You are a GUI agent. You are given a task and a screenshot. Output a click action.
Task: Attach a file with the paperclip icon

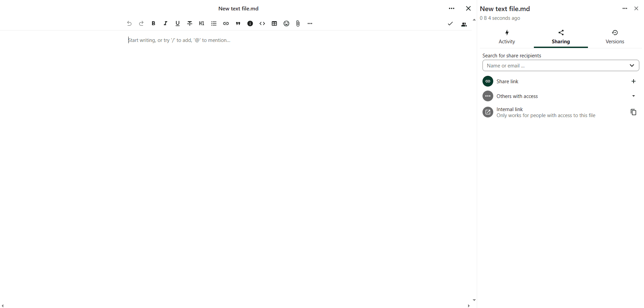(x=298, y=23)
